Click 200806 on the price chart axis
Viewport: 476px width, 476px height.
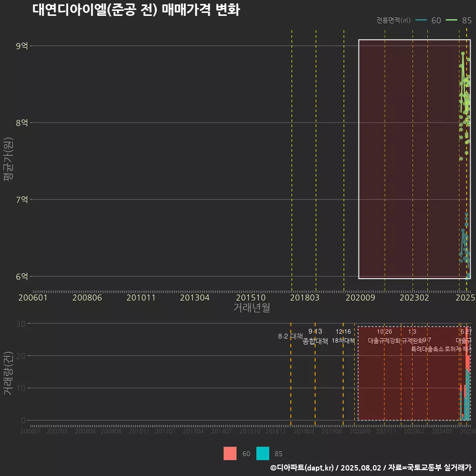click(x=87, y=297)
